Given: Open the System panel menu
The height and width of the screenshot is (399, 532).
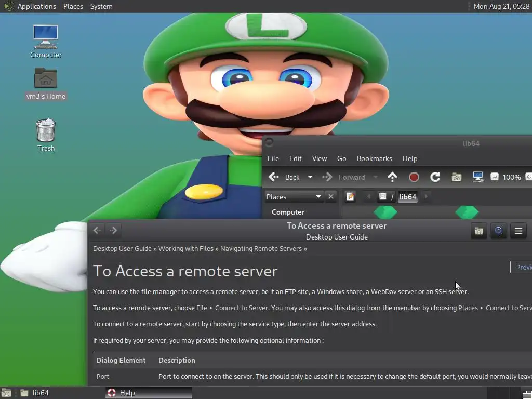Looking at the screenshot, I should click(101, 6).
